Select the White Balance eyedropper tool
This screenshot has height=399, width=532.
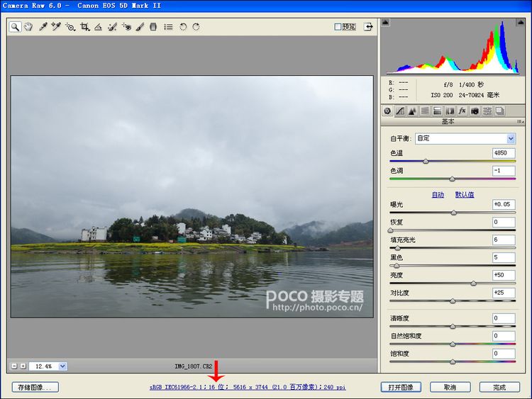tap(43, 27)
